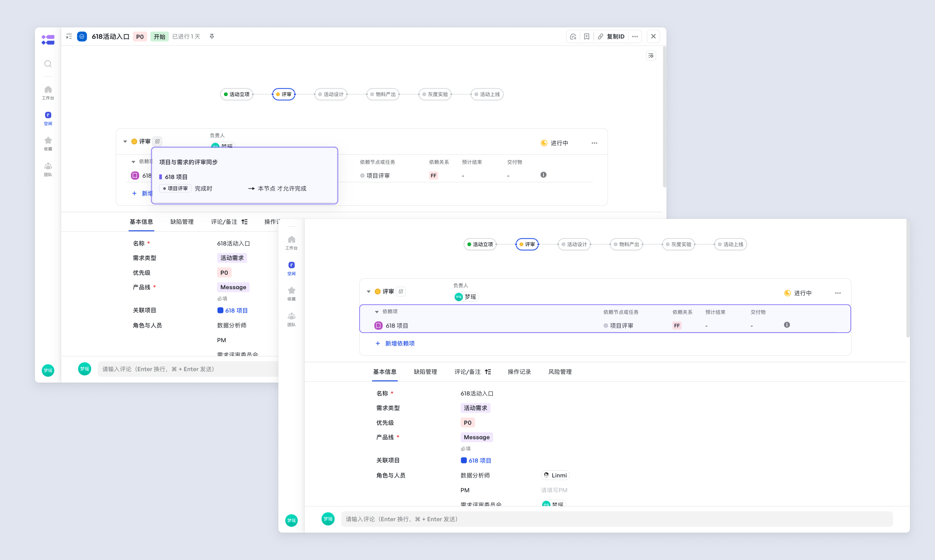
Task: Open 收藏 in the front window sidebar
Action: (291, 294)
